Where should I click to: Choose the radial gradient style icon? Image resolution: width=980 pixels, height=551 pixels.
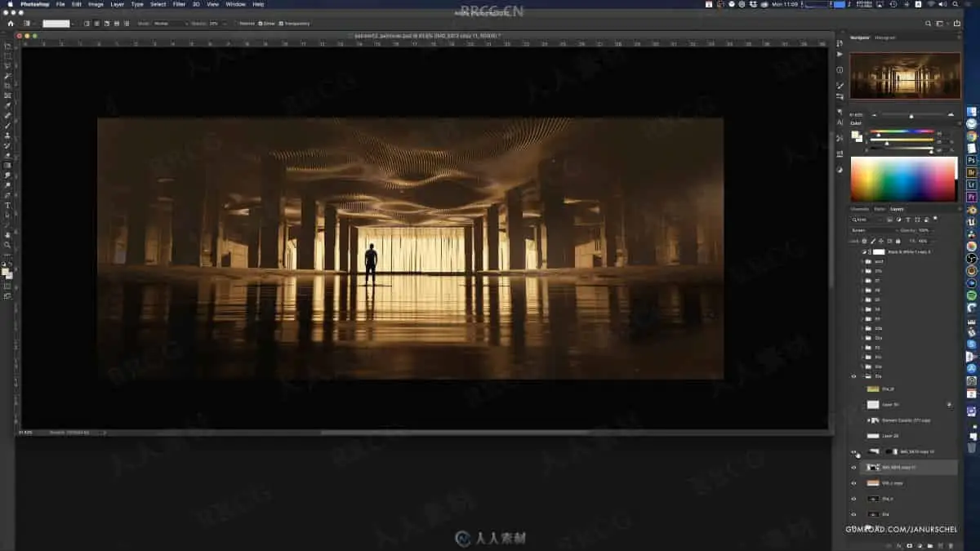tap(96, 23)
